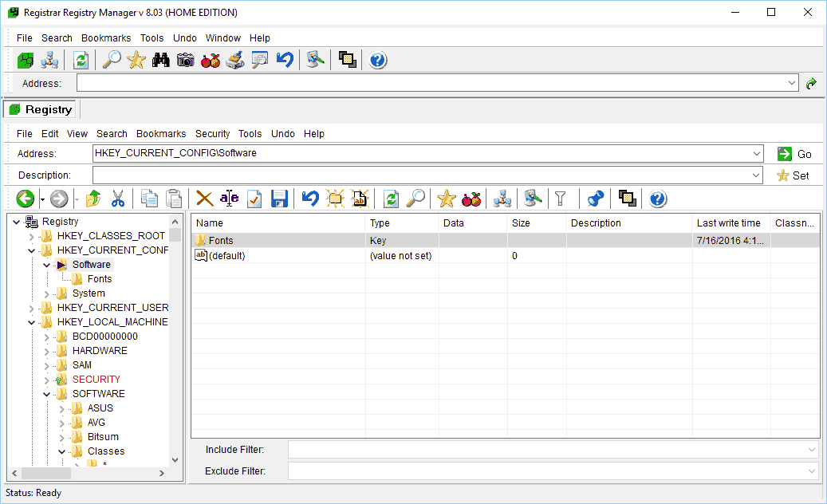Click the floppy disk Save icon
This screenshot has height=504, width=827.
(279, 199)
